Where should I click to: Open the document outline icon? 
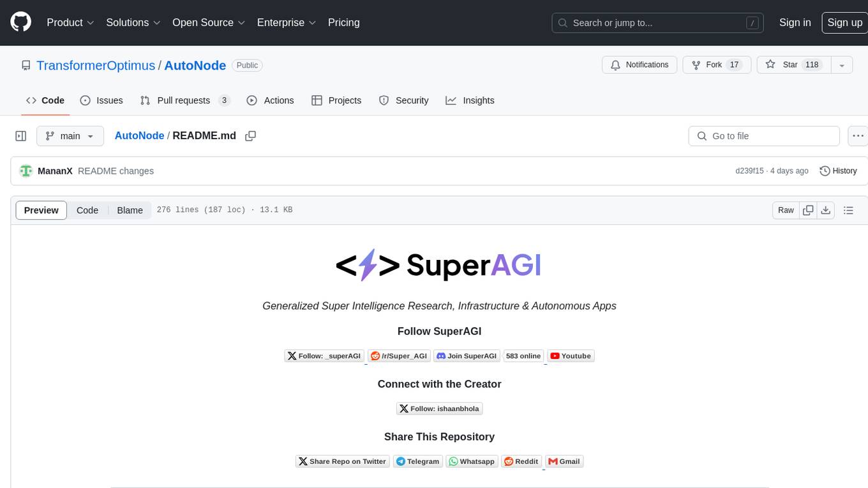point(848,210)
